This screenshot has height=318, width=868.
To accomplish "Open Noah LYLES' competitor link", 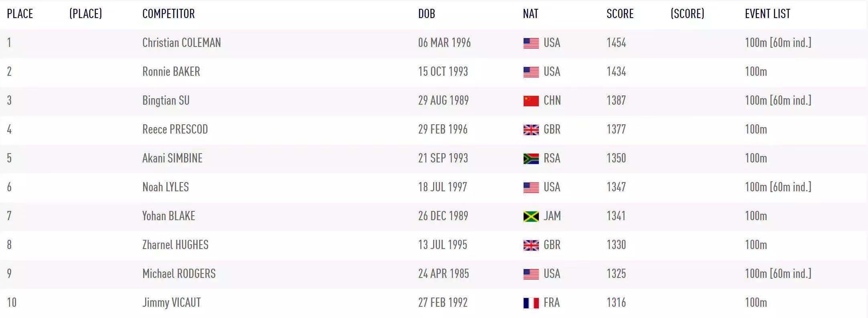I will pos(165,187).
